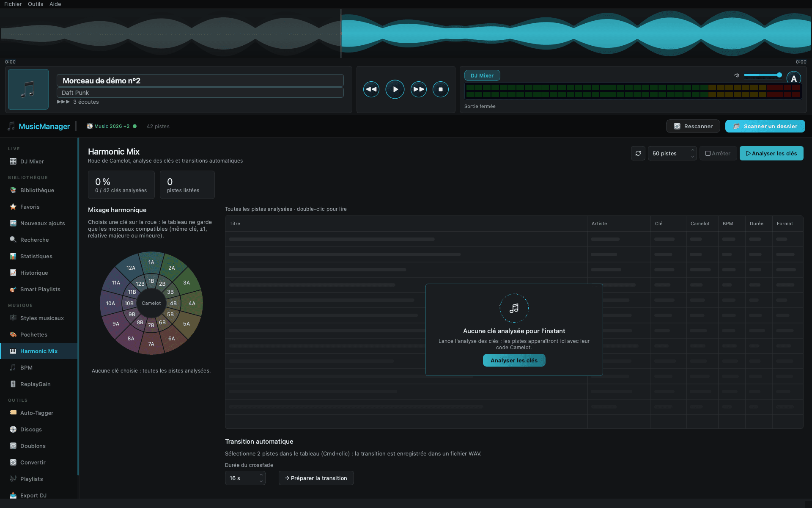Open DJ Mixer in the sidebar
The image size is (812, 508).
tap(39, 161)
